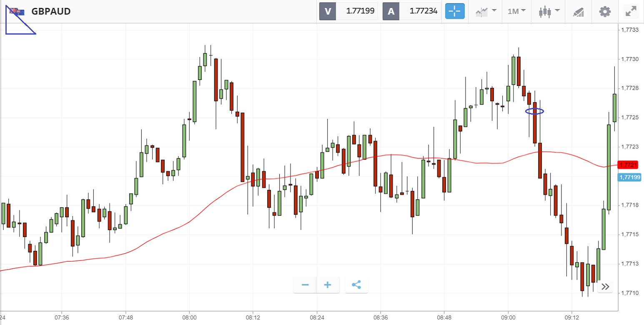644x325 pixels.
Task: Toggle the blue crosshair cursor button
Action: click(x=455, y=11)
